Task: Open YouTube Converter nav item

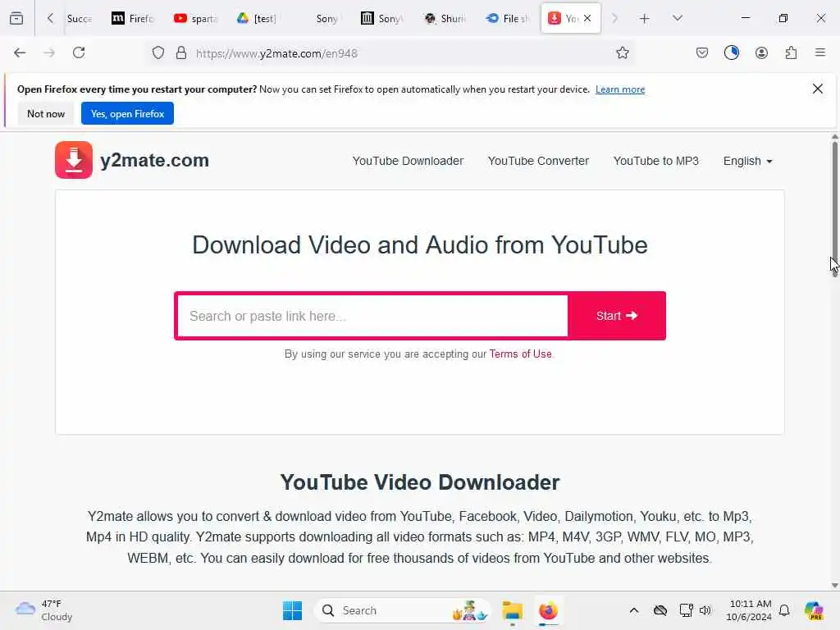Action: point(538,162)
